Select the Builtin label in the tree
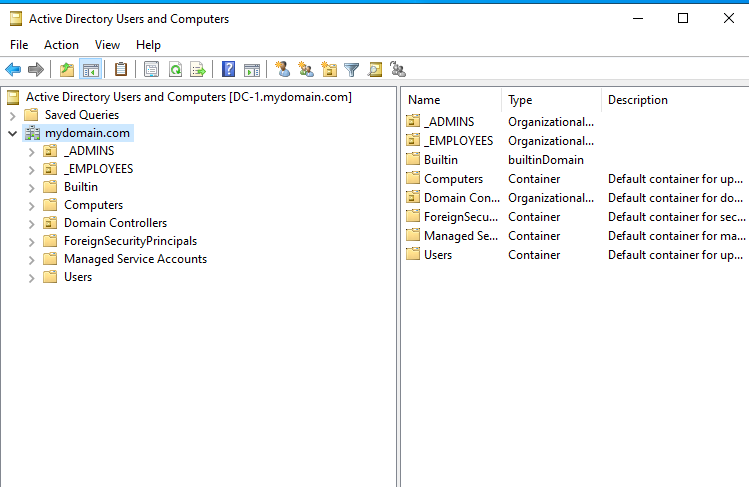 [x=81, y=187]
